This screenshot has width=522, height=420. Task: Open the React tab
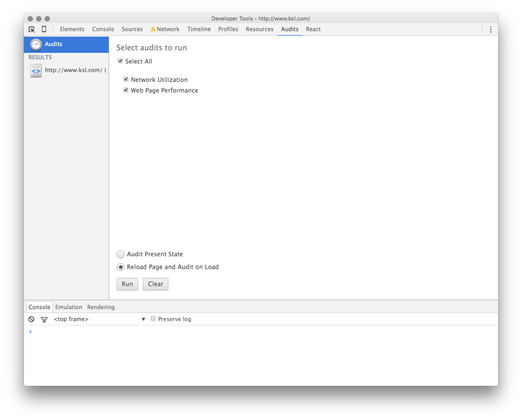[313, 29]
